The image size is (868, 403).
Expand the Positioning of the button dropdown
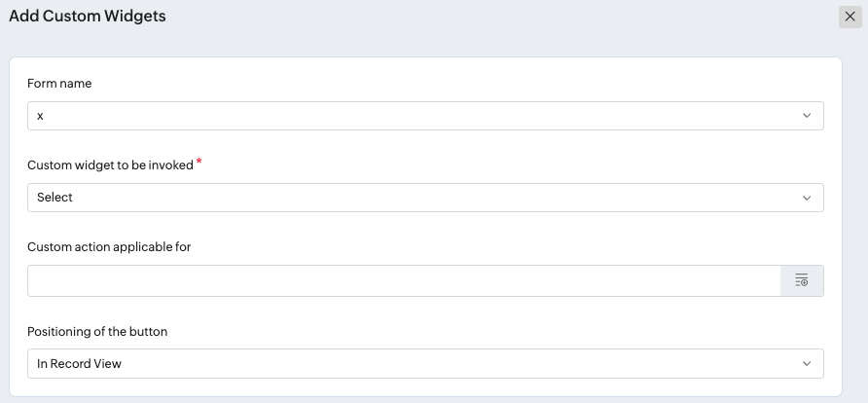tap(425, 364)
